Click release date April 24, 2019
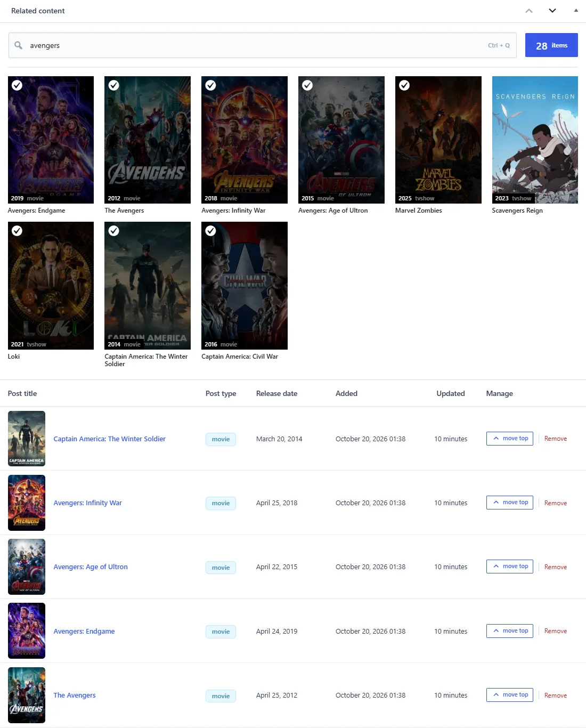 276,631
